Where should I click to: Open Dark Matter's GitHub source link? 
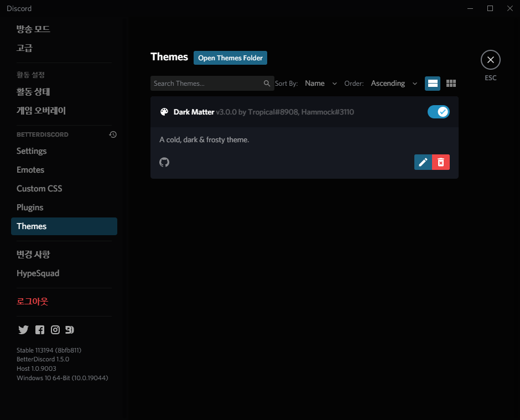click(x=164, y=162)
